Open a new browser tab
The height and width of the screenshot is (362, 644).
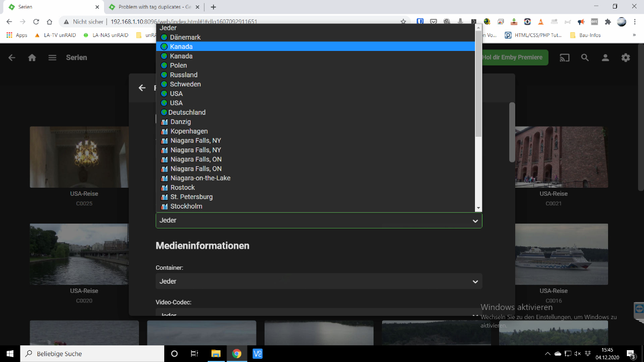pyautogui.click(x=213, y=7)
